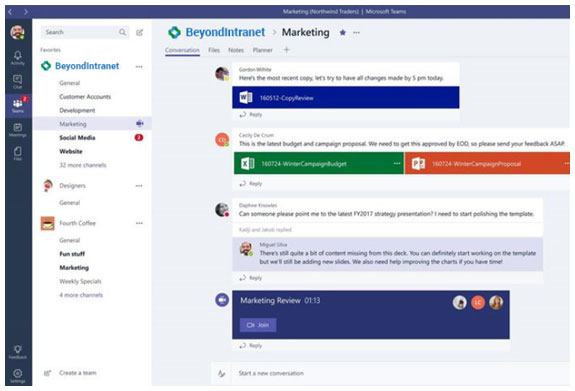Click Miguel Silva's avatar
Image resolution: width=575 pixels, height=391 pixels.
[x=246, y=249]
